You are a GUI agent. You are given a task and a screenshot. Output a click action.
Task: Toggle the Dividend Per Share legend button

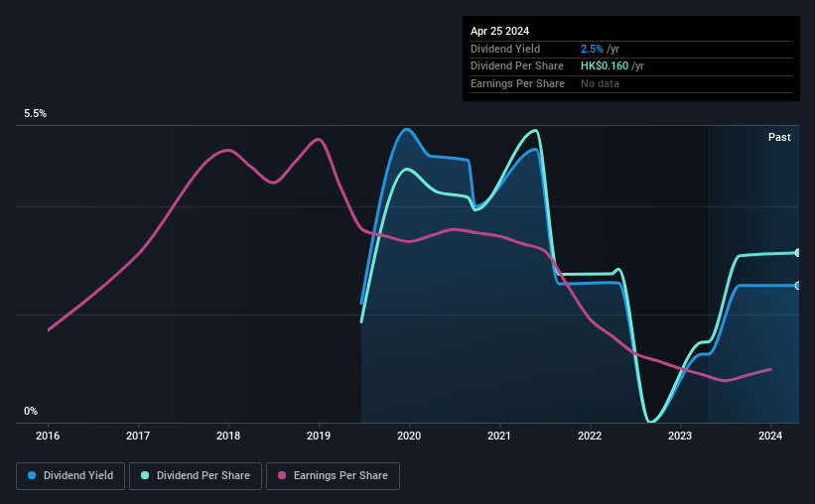(x=196, y=476)
